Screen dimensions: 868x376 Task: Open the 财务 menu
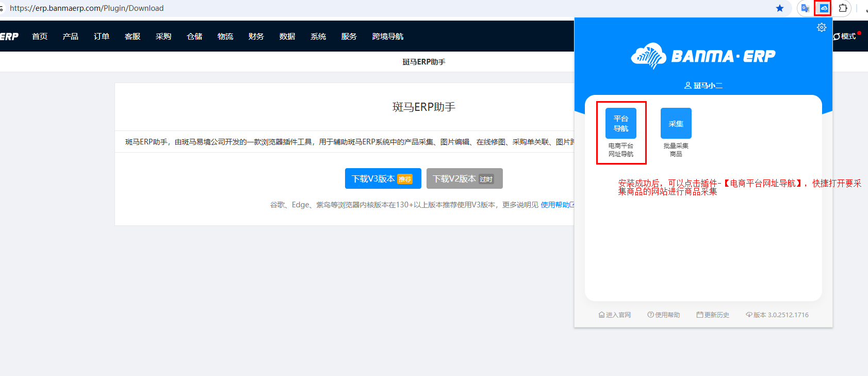point(256,36)
